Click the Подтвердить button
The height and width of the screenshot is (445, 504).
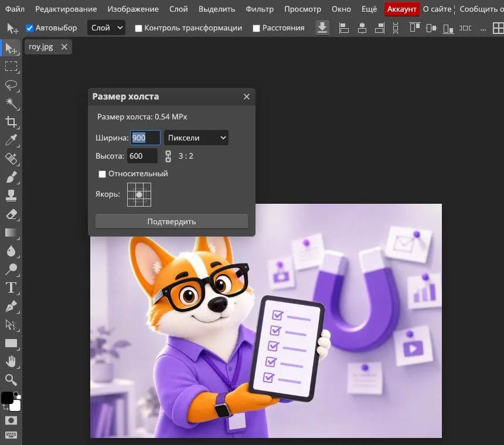tap(172, 221)
